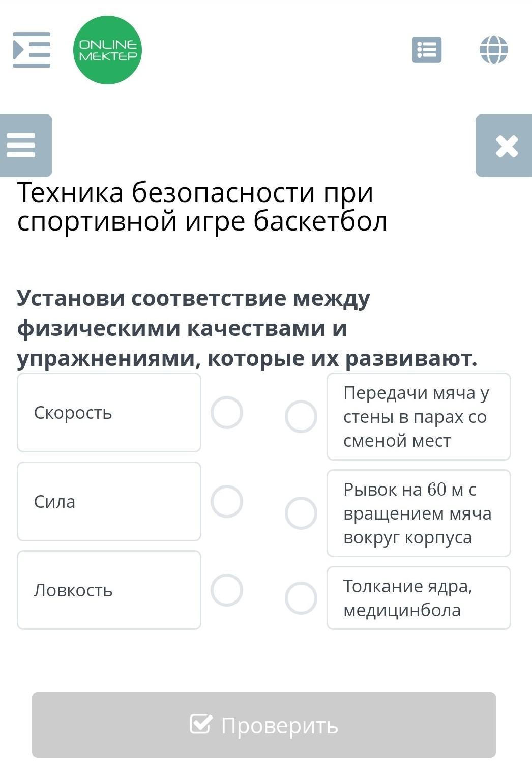Click the Online Mektep logo
The height and width of the screenshot is (773, 532).
click(107, 50)
